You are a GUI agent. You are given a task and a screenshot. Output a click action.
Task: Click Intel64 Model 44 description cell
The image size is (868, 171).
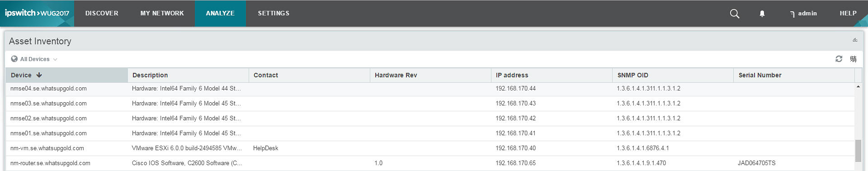186,89
